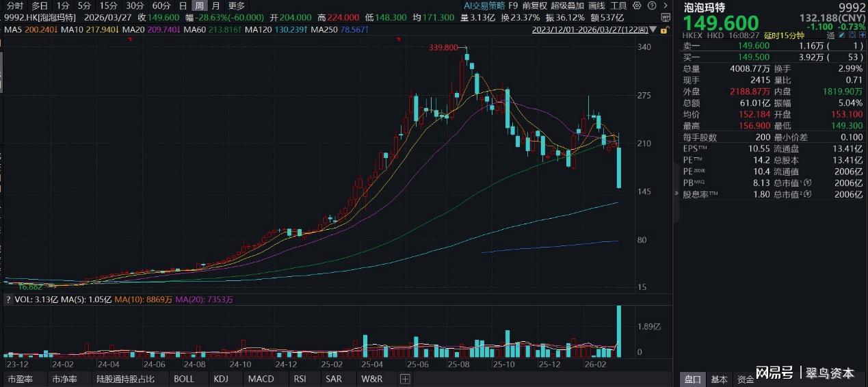
Task: Click the plus icon to add indicator
Action: point(404,379)
